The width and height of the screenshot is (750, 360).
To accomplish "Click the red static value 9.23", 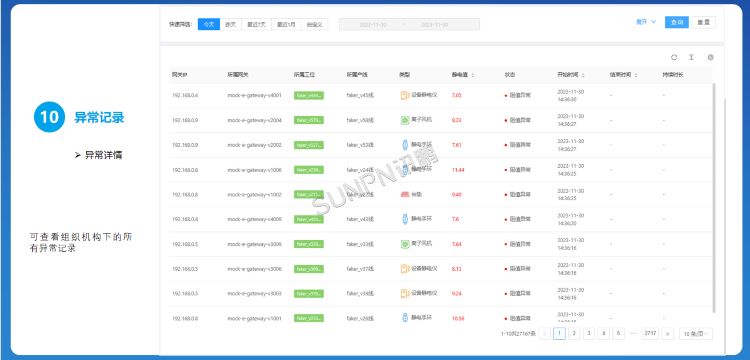I will (x=456, y=120).
